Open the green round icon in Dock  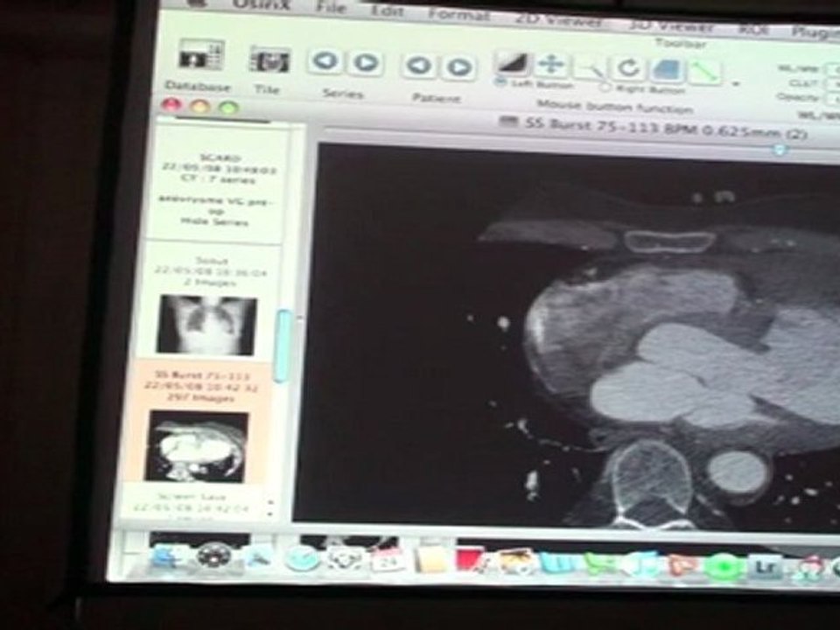point(724,568)
